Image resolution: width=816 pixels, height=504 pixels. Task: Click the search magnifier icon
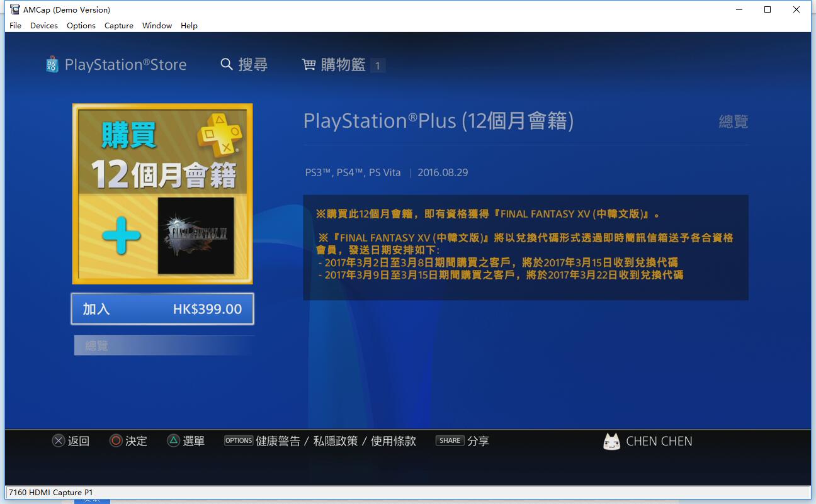coord(227,64)
